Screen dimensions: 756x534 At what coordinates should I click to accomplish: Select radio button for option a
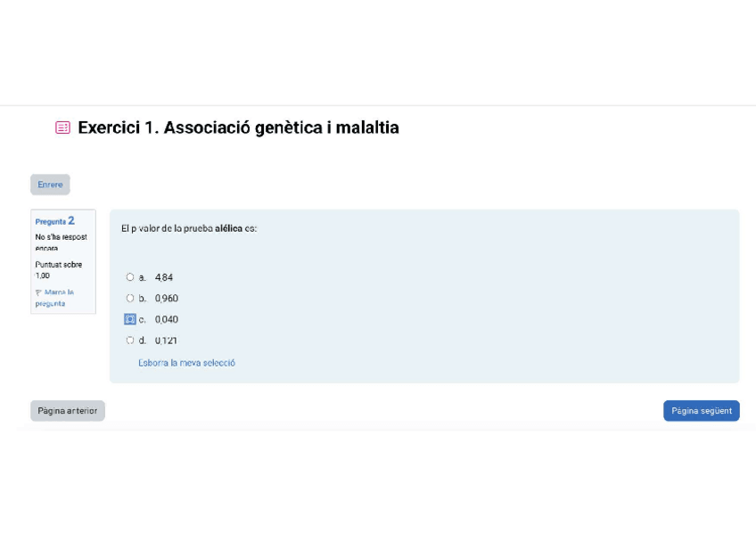coord(130,277)
